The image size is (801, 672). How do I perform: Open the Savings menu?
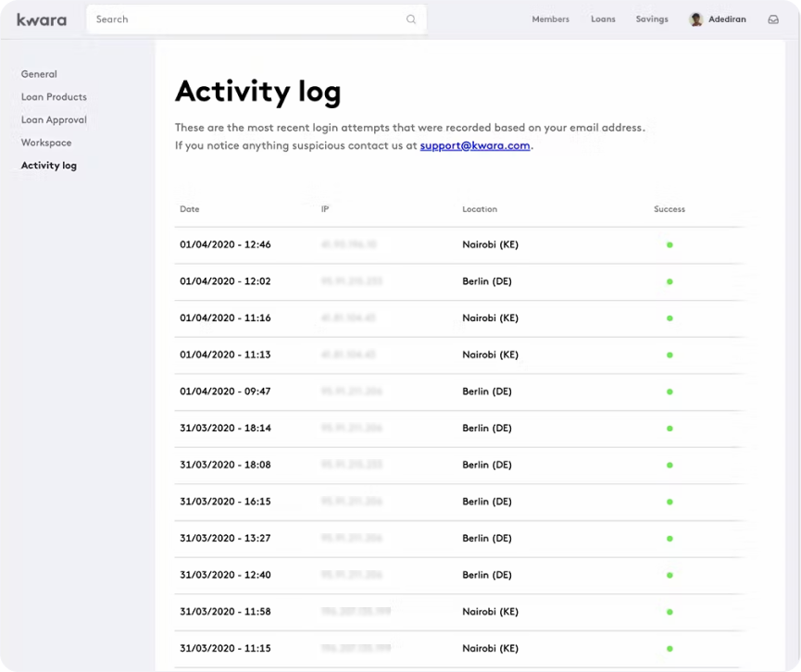[651, 19]
